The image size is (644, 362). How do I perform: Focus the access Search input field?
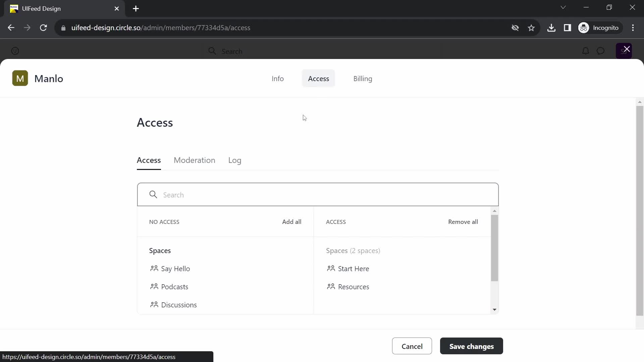click(318, 195)
